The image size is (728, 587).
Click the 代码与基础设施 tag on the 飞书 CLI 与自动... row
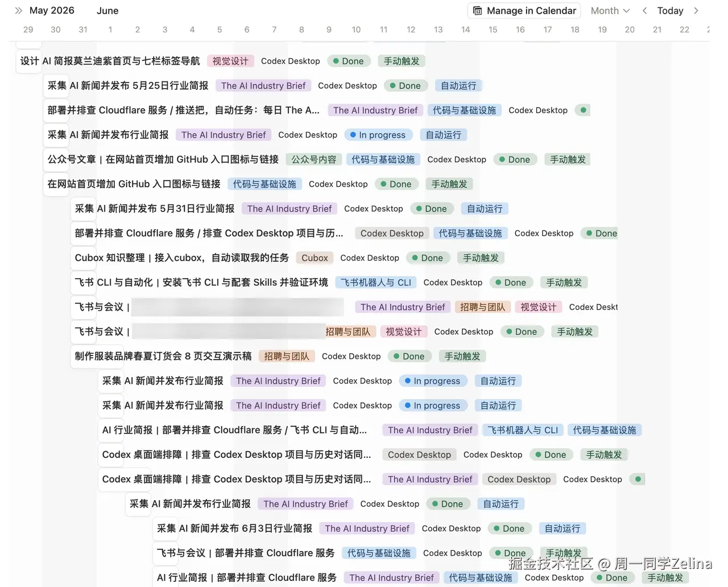(x=605, y=430)
